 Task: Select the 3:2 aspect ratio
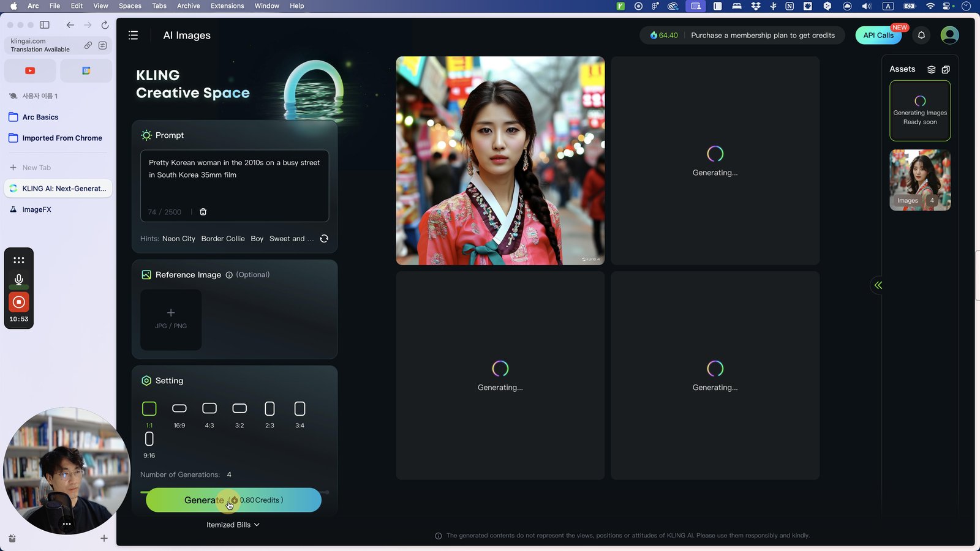pos(239,414)
